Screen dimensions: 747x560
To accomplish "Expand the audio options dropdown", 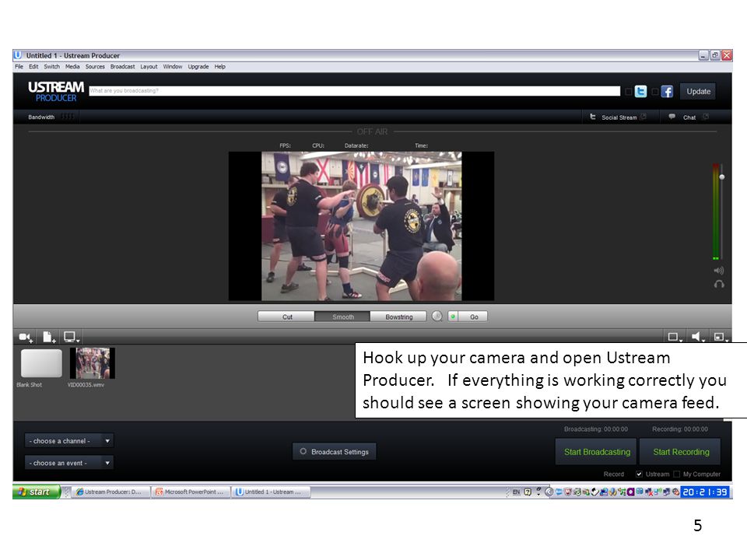I will click(x=699, y=337).
